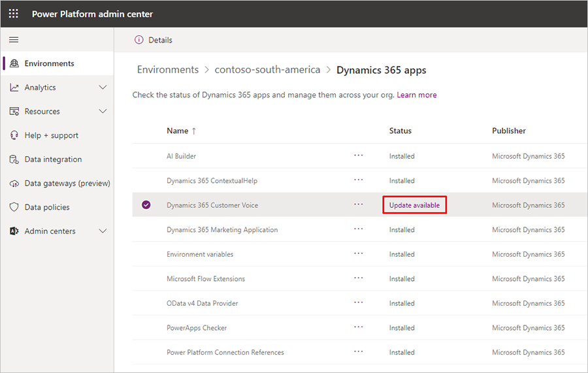
Task: Expand the Admin centers chevron
Action: 103,231
